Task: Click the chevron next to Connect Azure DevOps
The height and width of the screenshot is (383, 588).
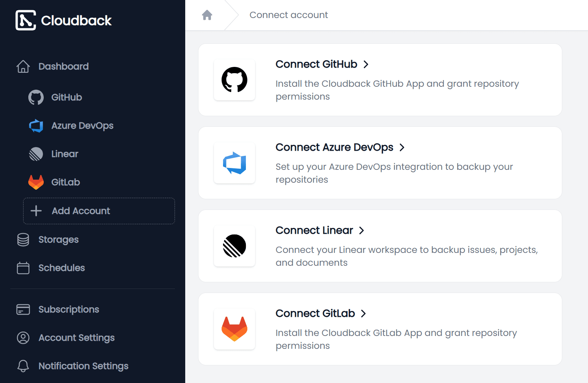Action: click(x=402, y=148)
